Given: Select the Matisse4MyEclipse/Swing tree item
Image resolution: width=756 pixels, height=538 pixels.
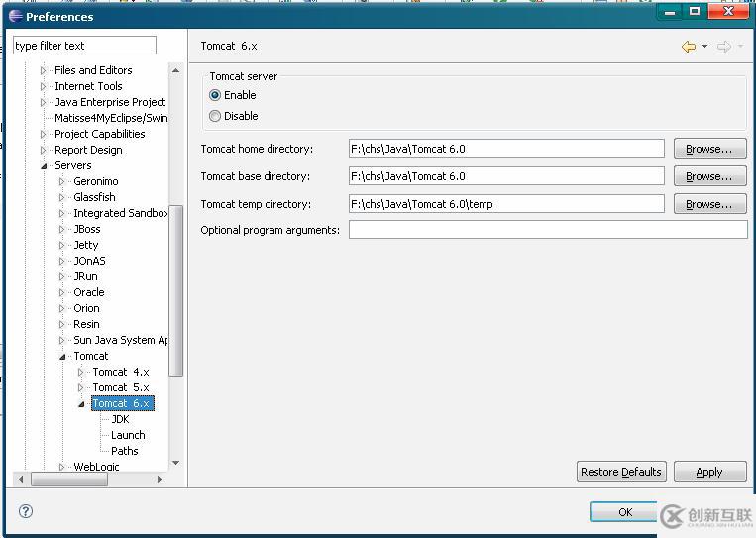Looking at the screenshot, I should point(111,118).
